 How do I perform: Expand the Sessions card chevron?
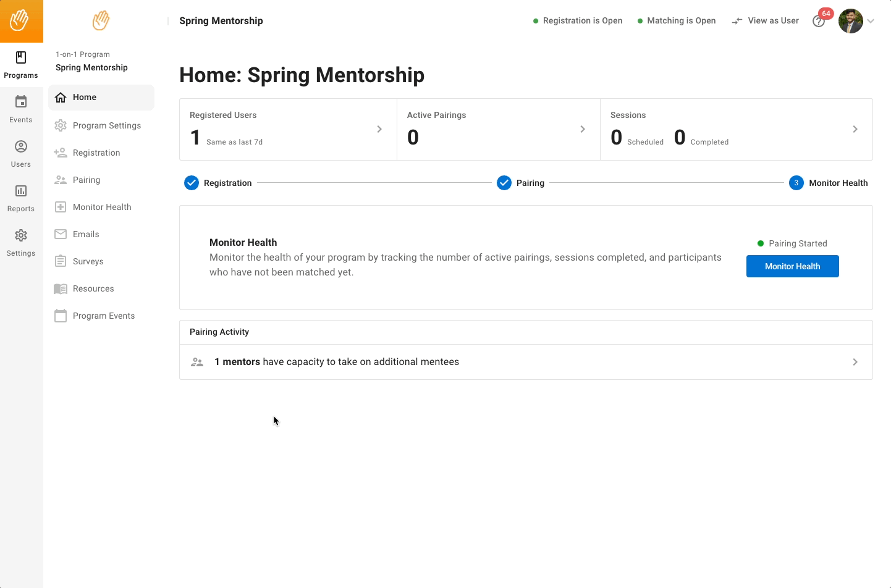[855, 129]
